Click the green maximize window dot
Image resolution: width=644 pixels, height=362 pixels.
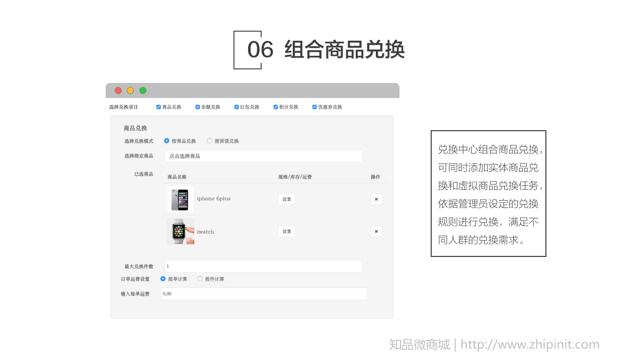(143, 90)
